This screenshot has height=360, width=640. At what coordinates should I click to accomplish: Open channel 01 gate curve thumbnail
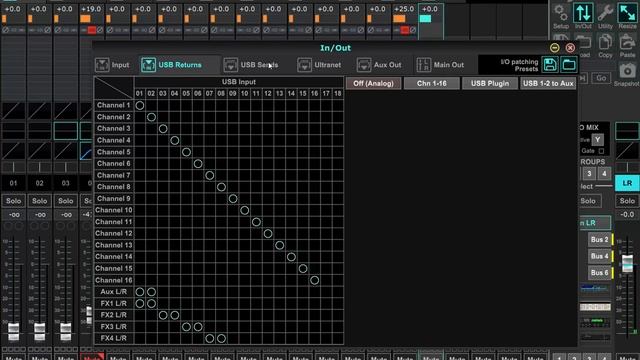click(x=13, y=111)
